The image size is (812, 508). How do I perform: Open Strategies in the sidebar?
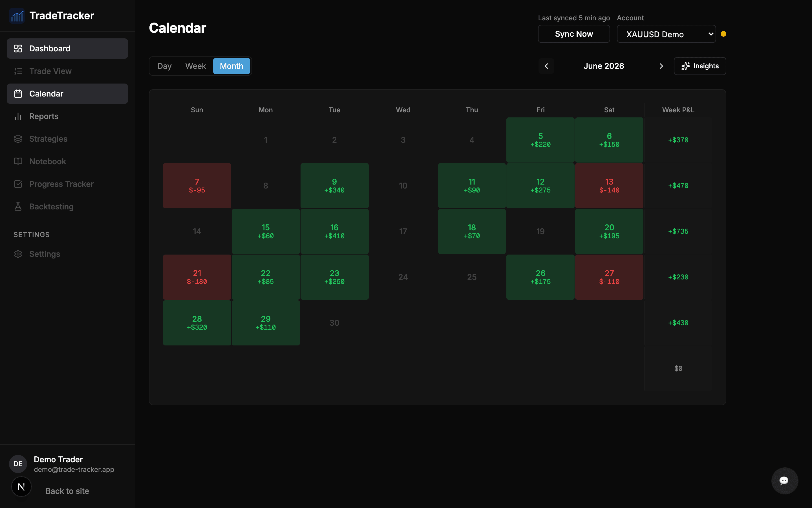click(x=67, y=139)
